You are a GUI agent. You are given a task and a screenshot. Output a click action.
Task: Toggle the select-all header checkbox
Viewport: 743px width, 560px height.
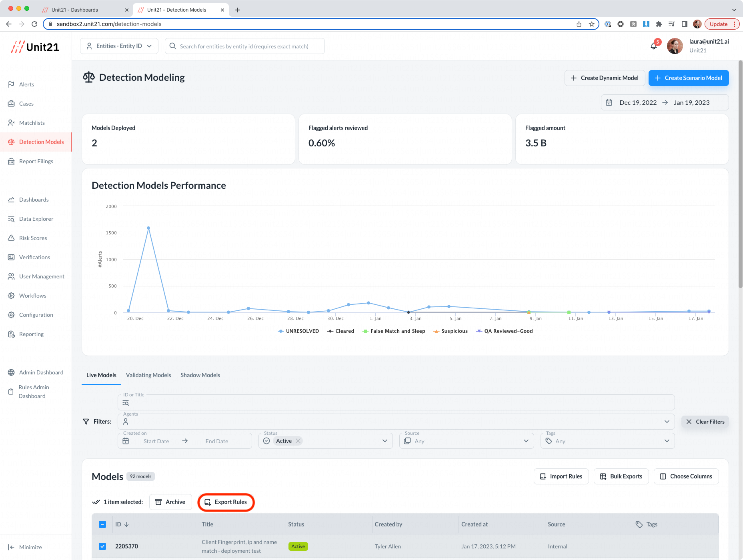point(102,524)
